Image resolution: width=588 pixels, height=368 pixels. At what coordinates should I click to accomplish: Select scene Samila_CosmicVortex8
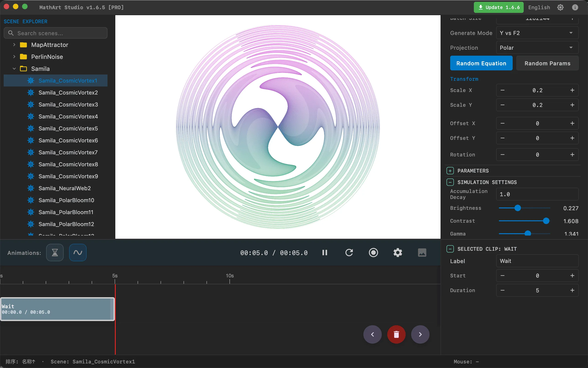tap(55, 164)
